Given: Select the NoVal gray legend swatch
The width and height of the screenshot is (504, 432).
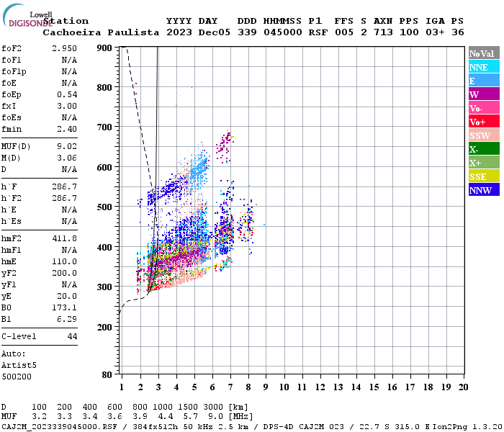Looking at the screenshot, I should [484, 53].
